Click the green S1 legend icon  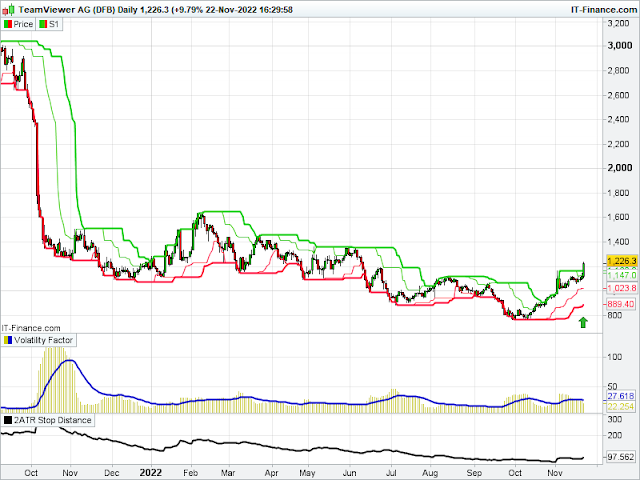(43, 24)
